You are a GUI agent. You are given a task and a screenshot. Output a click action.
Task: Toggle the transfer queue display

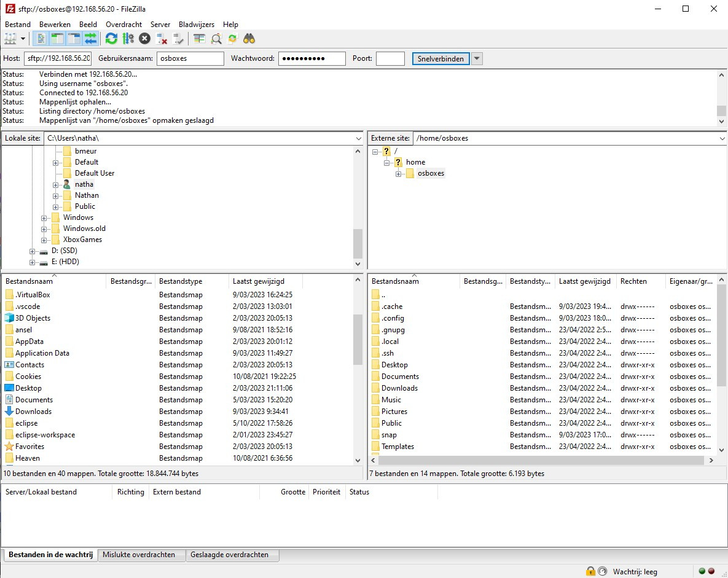pos(90,39)
